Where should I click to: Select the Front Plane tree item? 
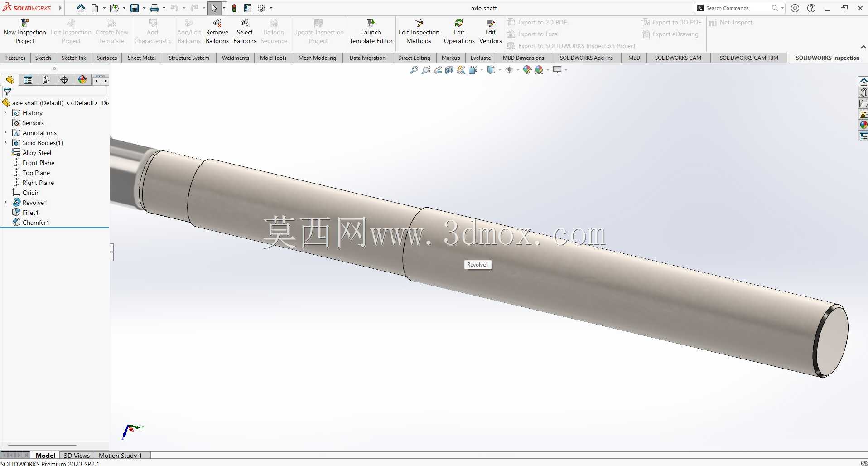pos(39,163)
